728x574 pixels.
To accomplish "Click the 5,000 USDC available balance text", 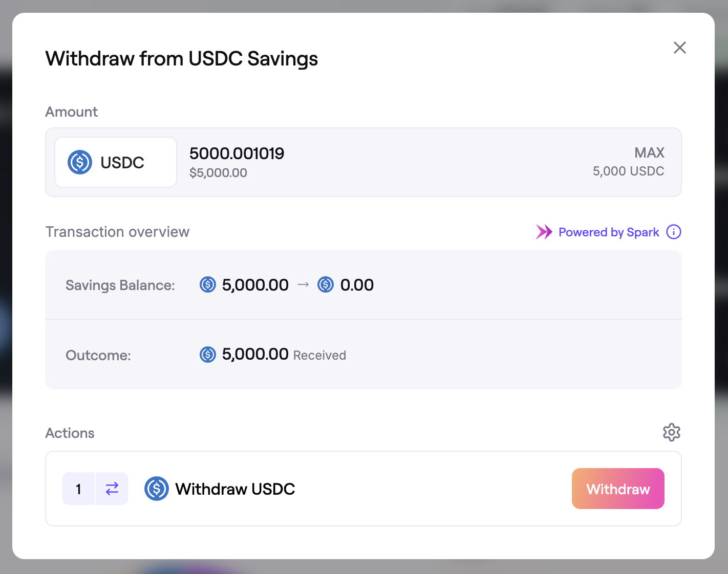I will 628,171.
